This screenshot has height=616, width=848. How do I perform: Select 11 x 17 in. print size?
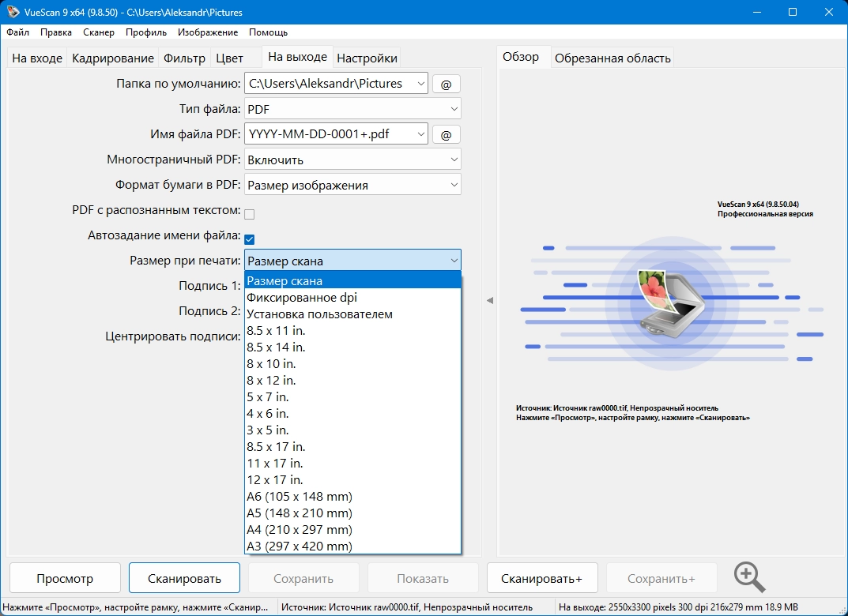pos(352,464)
